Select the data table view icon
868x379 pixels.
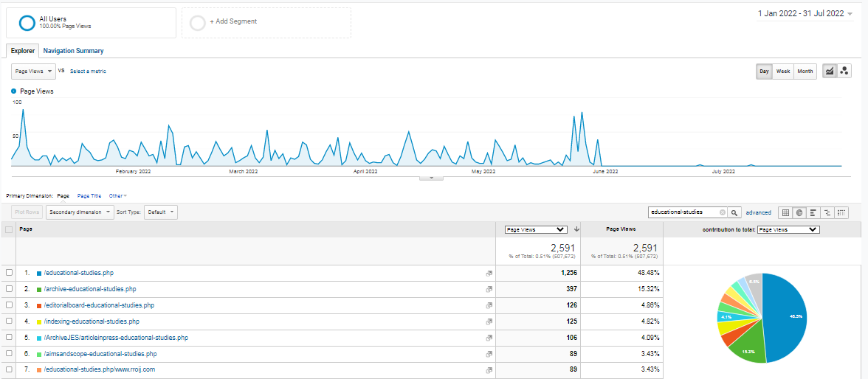point(786,212)
